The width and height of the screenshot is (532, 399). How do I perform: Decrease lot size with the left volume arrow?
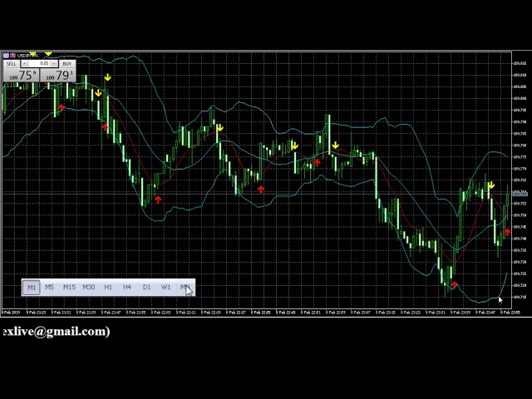coord(25,64)
